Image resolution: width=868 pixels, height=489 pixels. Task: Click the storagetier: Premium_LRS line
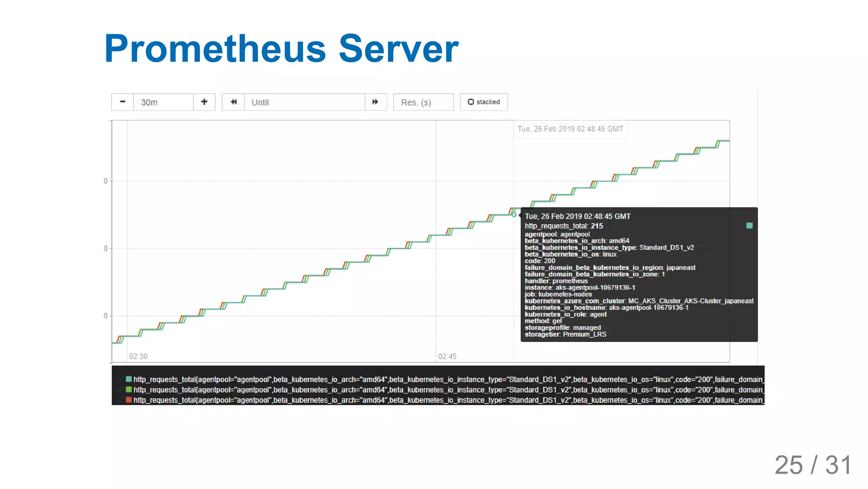pyautogui.click(x=565, y=334)
